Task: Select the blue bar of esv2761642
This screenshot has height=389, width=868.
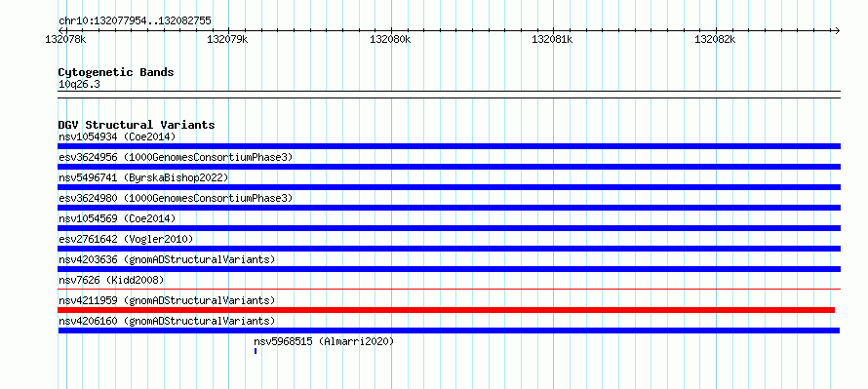Action: (449, 249)
